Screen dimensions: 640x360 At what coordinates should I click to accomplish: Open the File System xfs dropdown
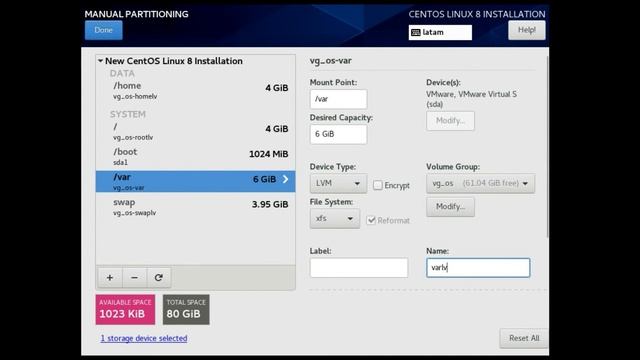click(x=335, y=218)
